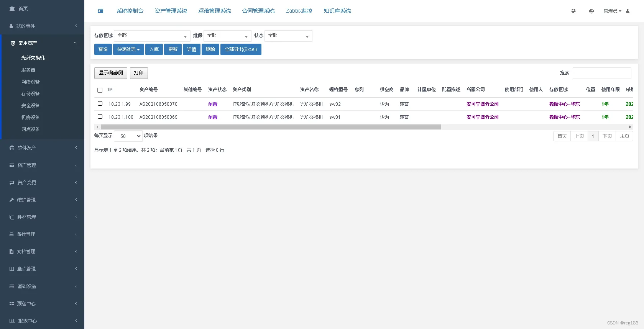
Task: Click the wrench icon beside 维护管理
Action: pyautogui.click(x=11, y=200)
